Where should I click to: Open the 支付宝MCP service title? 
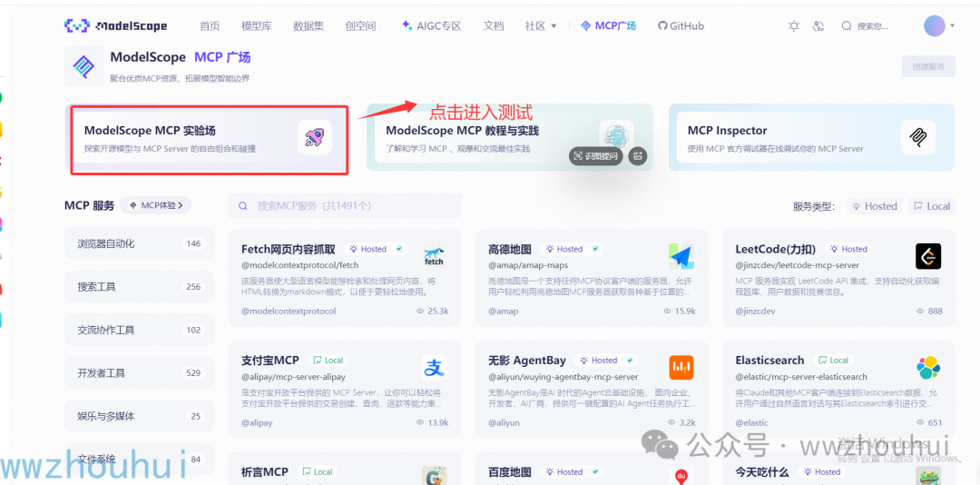[270, 361]
